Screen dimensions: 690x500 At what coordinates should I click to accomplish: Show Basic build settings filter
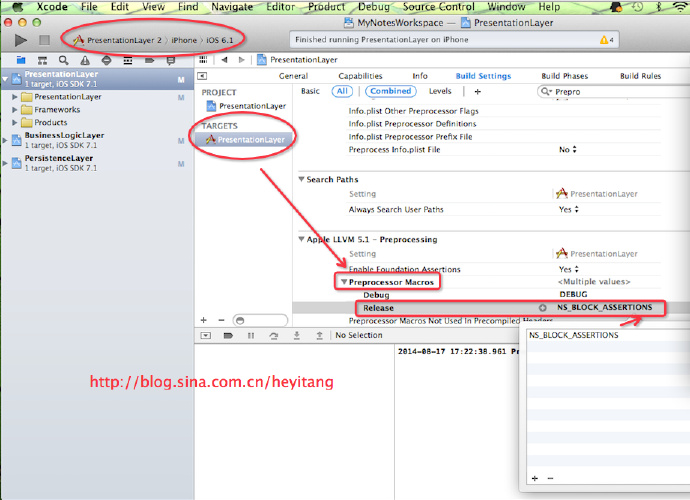click(x=310, y=91)
